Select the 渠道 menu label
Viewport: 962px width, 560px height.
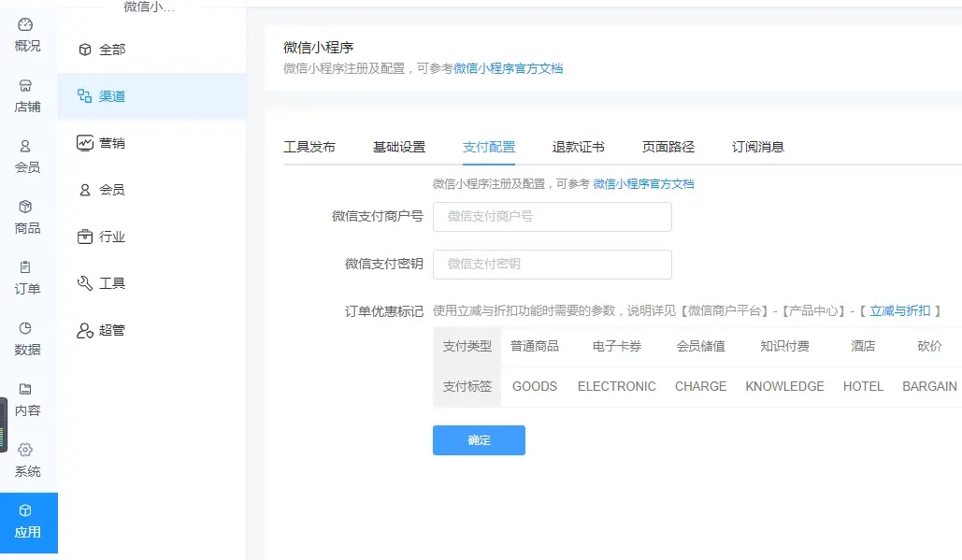click(x=112, y=96)
